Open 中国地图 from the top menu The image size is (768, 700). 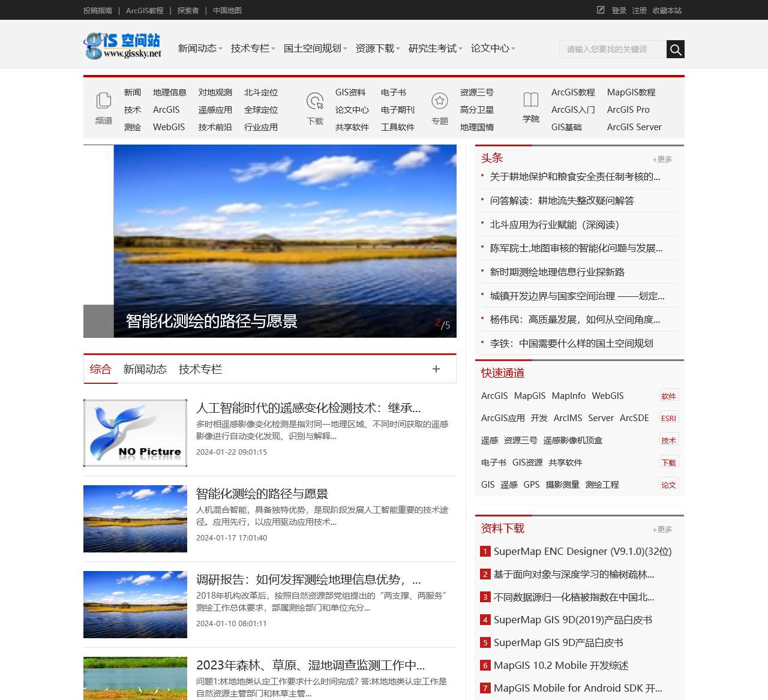tap(227, 10)
